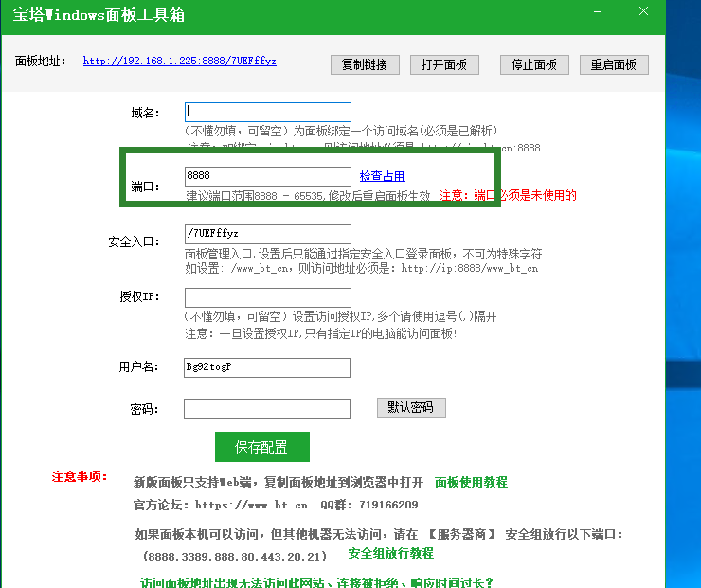Open the panel address link
This screenshot has height=588, width=701.
[x=180, y=61]
